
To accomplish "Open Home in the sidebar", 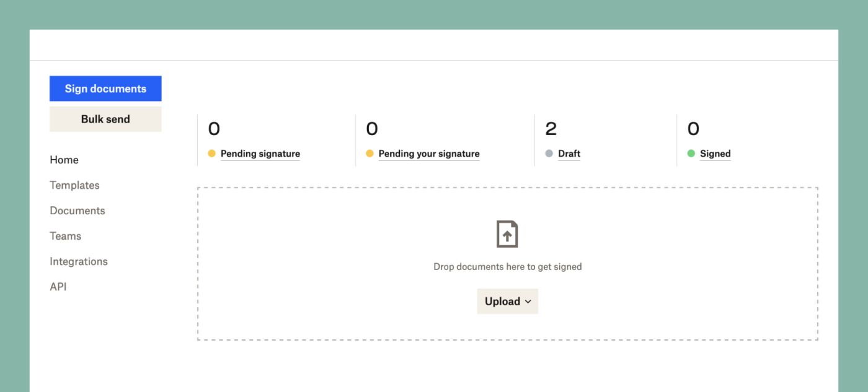I will (x=64, y=160).
